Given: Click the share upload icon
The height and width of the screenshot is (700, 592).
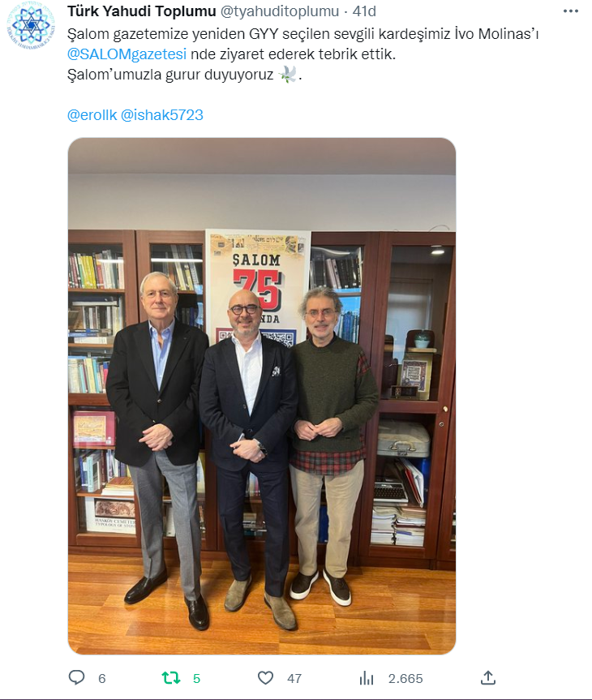Looking at the screenshot, I should coord(488,677).
